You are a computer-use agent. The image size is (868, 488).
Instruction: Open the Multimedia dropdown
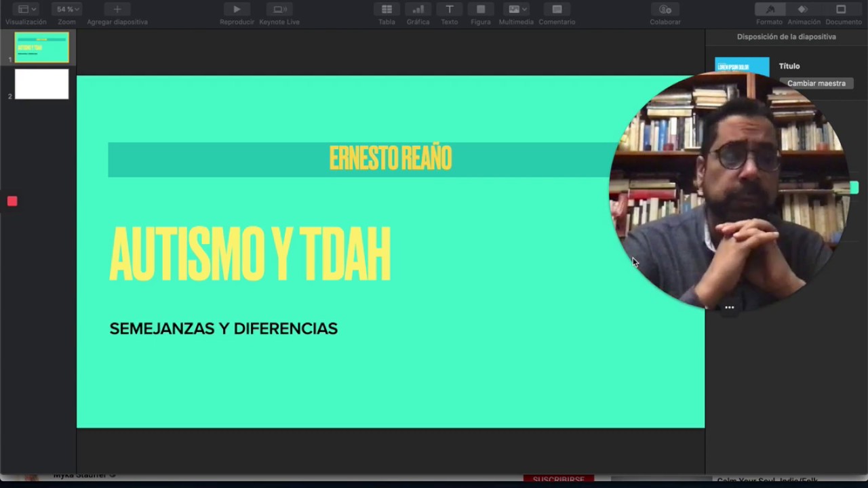coord(517,9)
